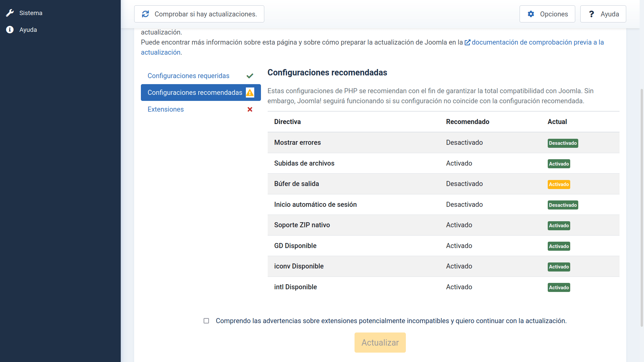Click the red X beside Extensiones
The width and height of the screenshot is (644, 362).
pos(250,109)
